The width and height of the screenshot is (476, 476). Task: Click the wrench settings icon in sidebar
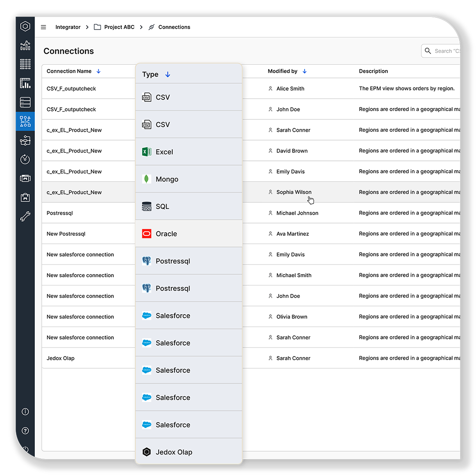pyautogui.click(x=25, y=216)
